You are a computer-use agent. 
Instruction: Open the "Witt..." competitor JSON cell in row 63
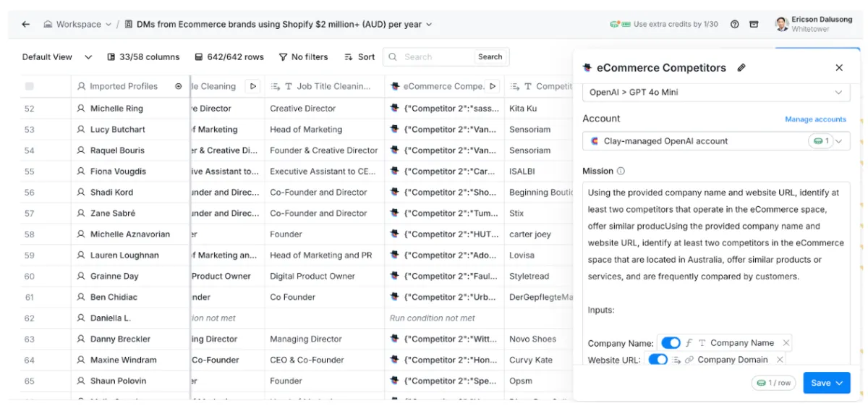pos(444,339)
